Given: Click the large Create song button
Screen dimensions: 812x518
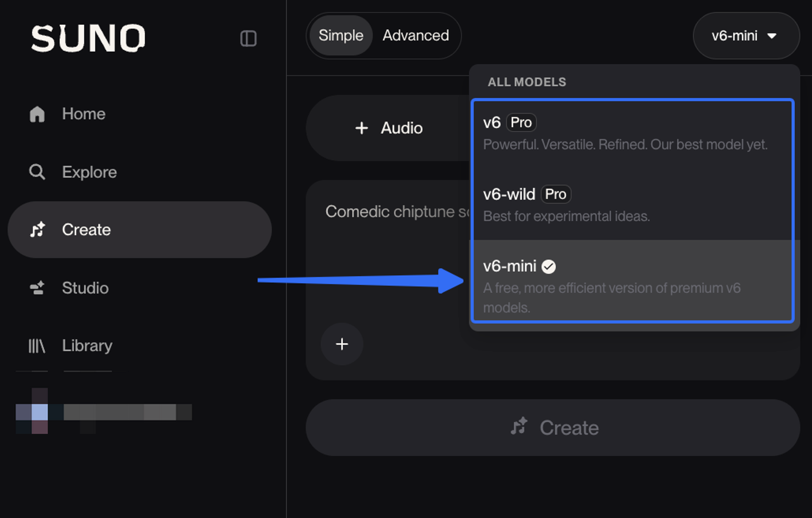Looking at the screenshot, I should tap(553, 428).
